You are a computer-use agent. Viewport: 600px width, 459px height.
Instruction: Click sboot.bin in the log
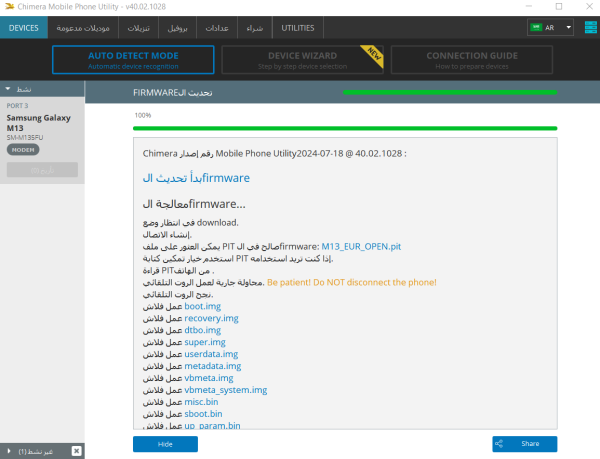point(203,414)
